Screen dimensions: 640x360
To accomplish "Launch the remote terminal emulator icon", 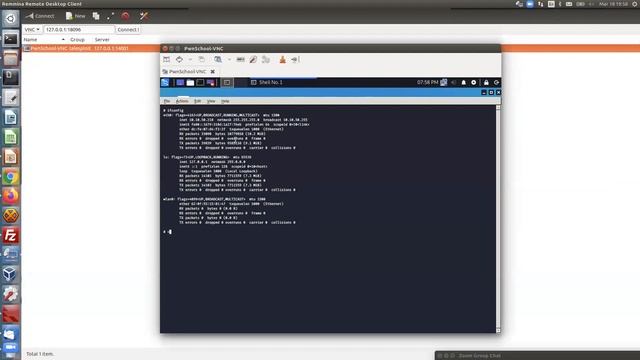I will [200, 82].
